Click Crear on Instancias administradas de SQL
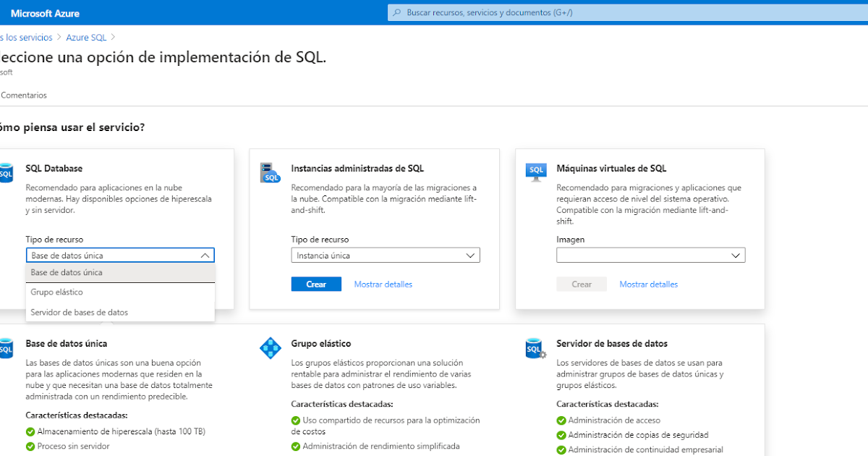Screen dimensions: 868x456 [316, 284]
